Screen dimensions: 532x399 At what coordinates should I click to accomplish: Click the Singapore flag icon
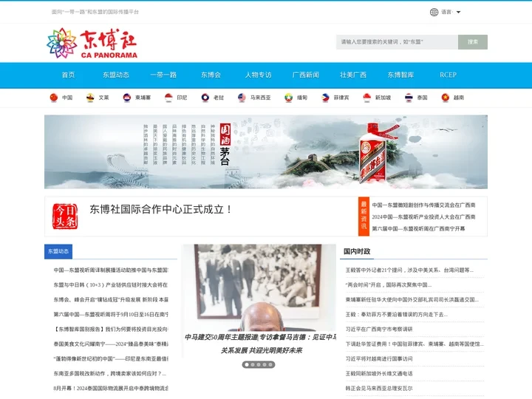pos(367,98)
